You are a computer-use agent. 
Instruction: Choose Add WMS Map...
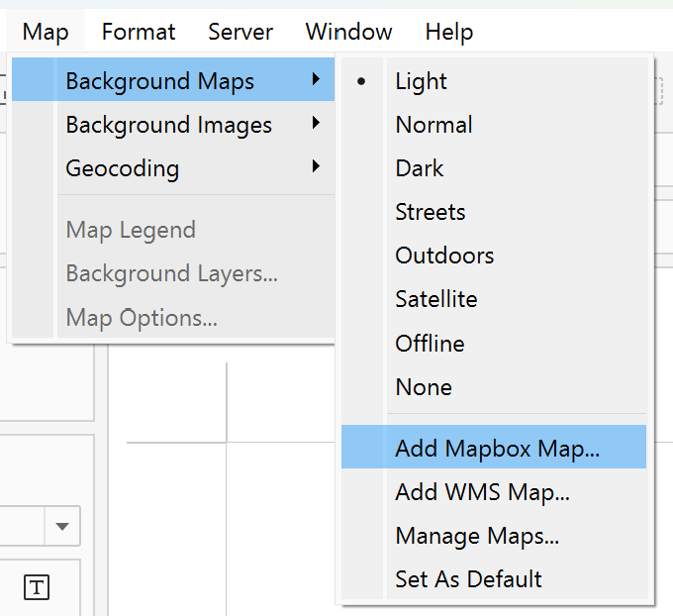click(494, 491)
